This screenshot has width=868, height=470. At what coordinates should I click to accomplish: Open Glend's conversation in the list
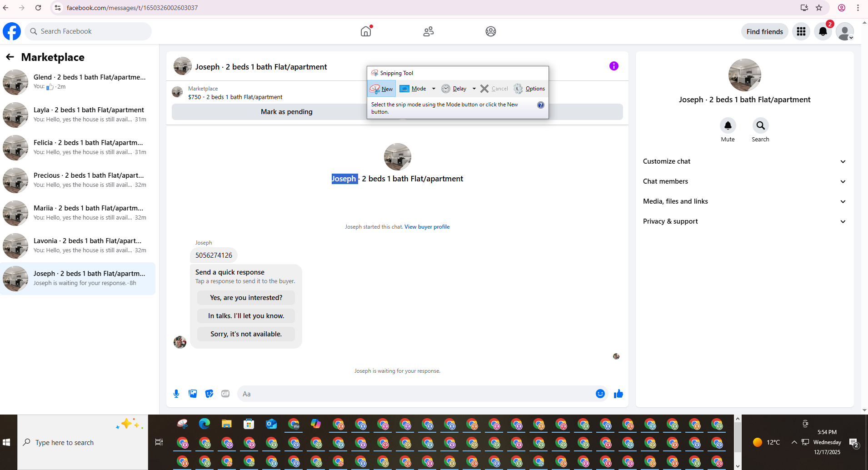(78, 82)
